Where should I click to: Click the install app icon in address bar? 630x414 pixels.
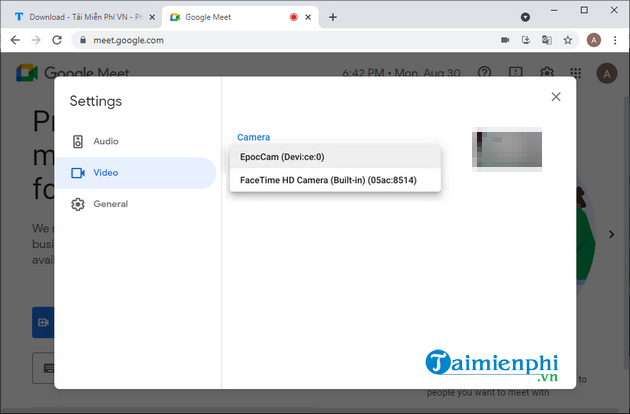click(x=526, y=40)
